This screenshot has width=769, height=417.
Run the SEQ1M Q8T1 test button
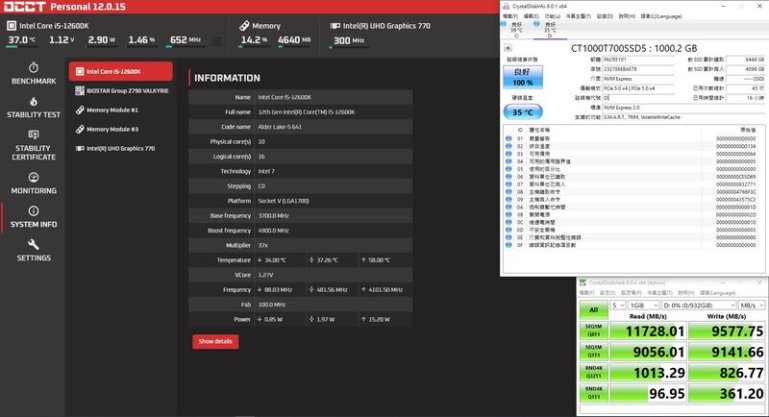[x=593, y=331]
